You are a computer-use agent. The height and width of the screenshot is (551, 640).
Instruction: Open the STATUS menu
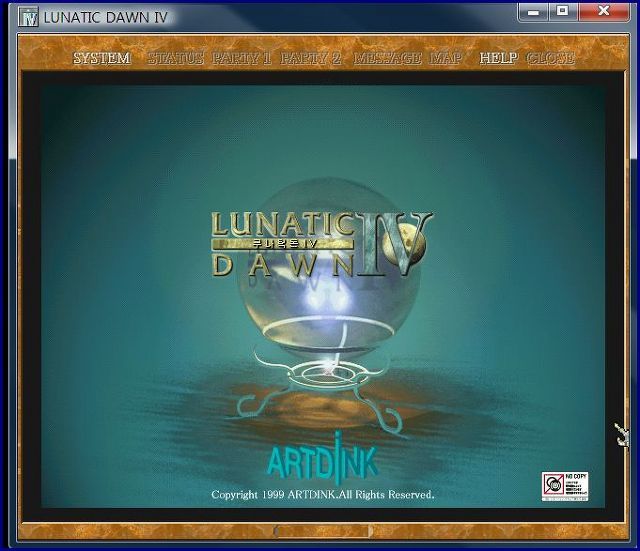(176, 58)
